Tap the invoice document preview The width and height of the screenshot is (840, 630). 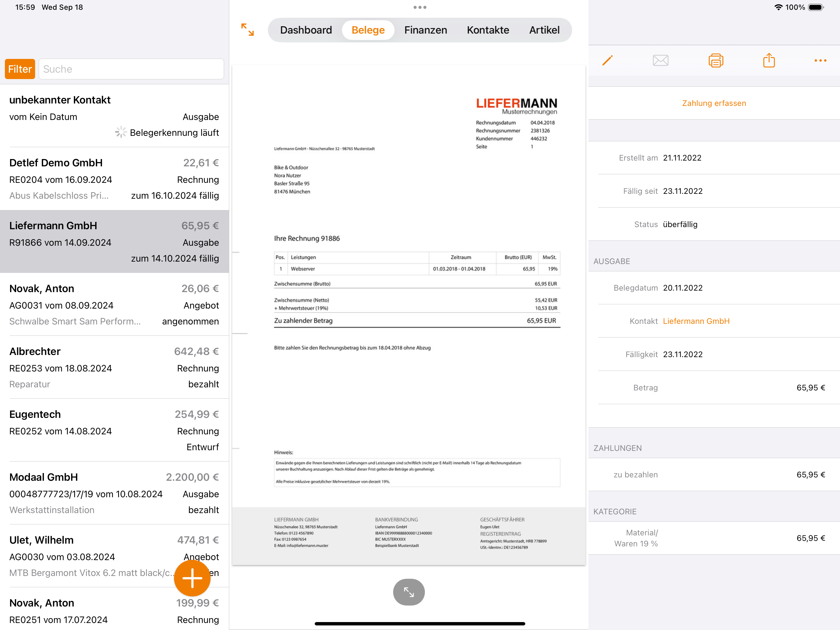(409, 315)
